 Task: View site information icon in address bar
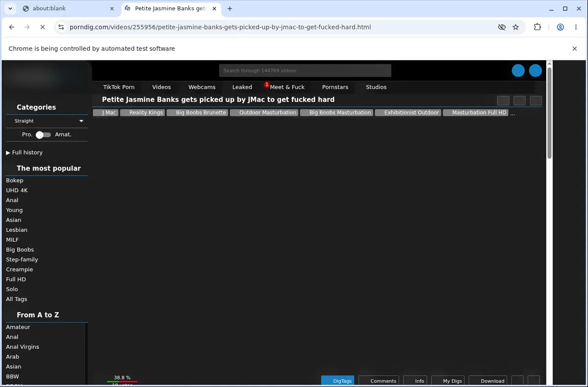[x=61, y=27]
